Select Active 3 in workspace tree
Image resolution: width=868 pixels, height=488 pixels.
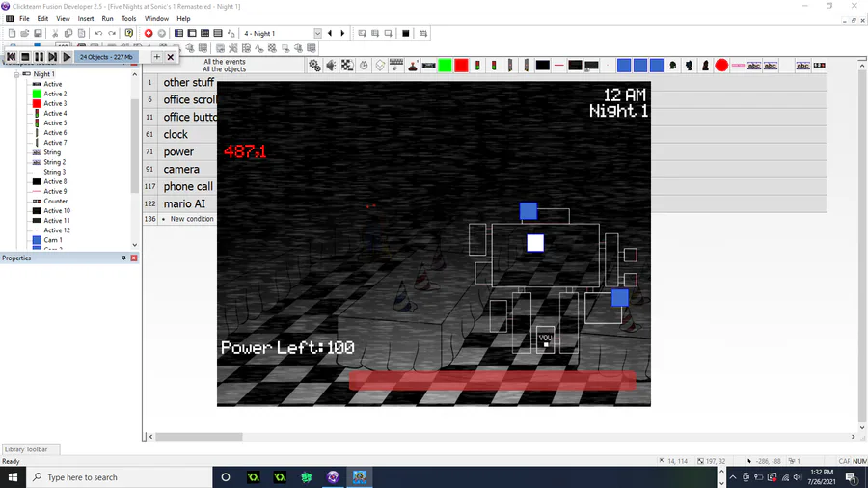[x=55, y=103]
